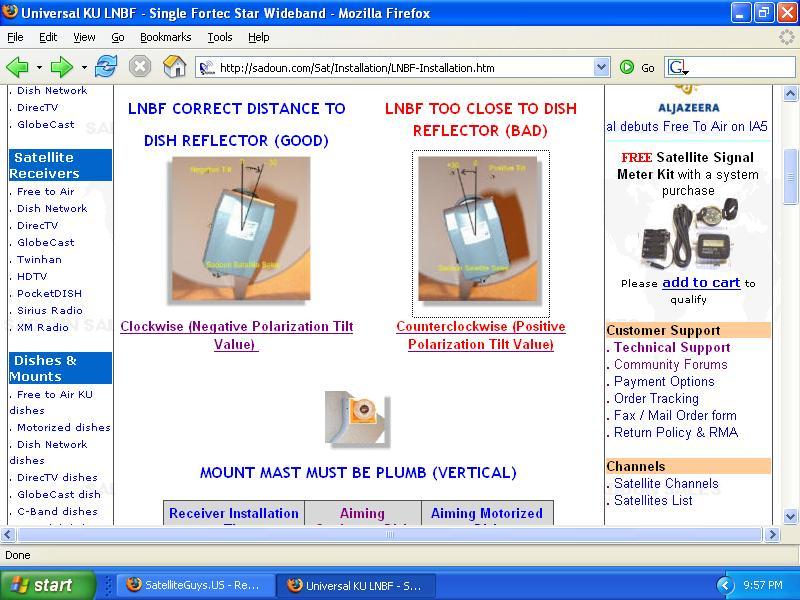800x600 pixels.
Task: Open the Help menu
Action: 259,37
